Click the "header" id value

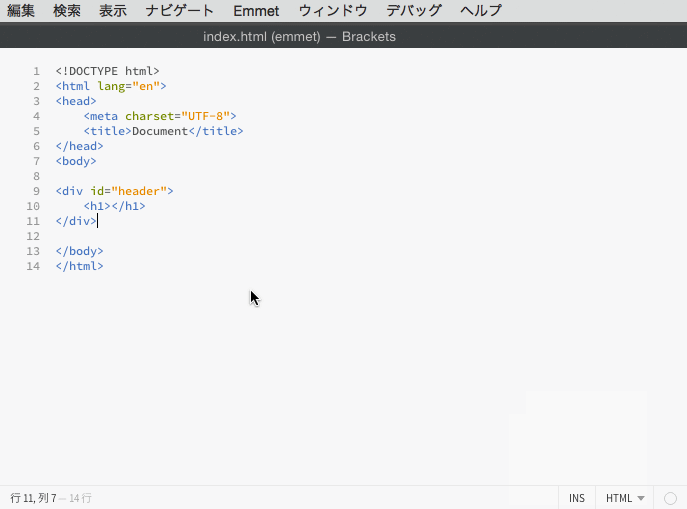[x=139, y=191]
